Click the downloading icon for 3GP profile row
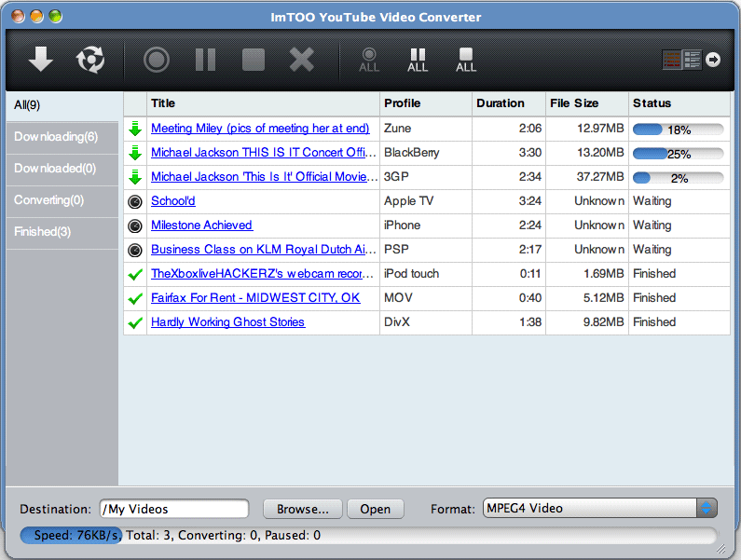741x560 pixels. pyautogui.click(x=135, y=177)
